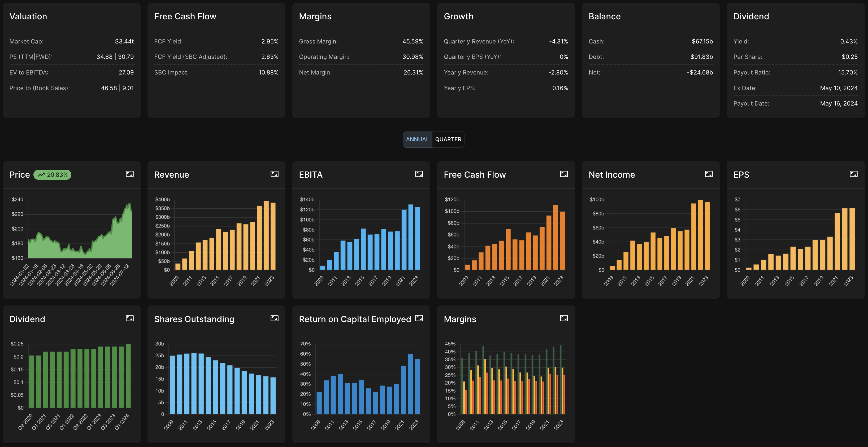Expand the EBITA chart to fullscreen
868x447 pixels.
coord(419,174)
